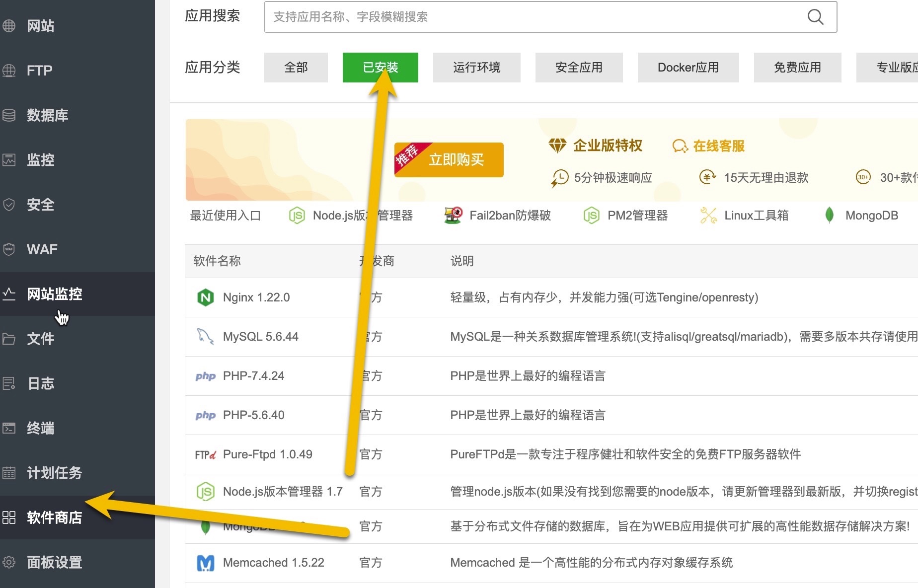Click the 5分钟极速响应 text

[613, 178]
